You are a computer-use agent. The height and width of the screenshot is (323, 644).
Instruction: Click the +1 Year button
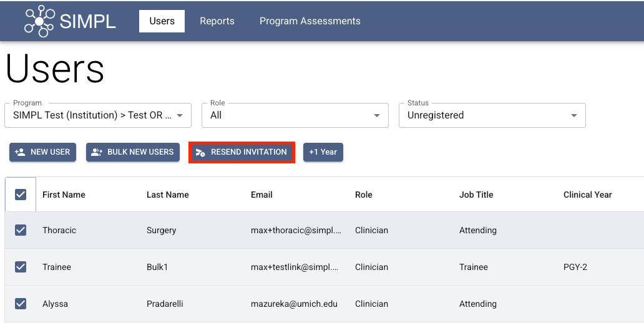[x=323, y=152]
